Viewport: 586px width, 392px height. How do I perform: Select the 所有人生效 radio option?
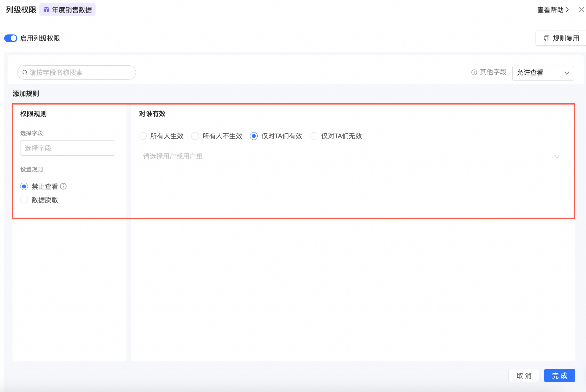tap(143, 136)
